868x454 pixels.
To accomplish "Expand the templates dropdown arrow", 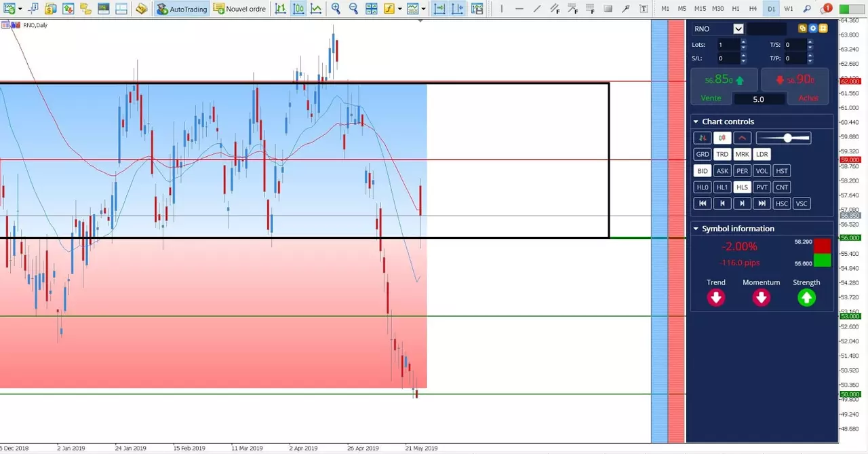I will (x=423, y=9).
